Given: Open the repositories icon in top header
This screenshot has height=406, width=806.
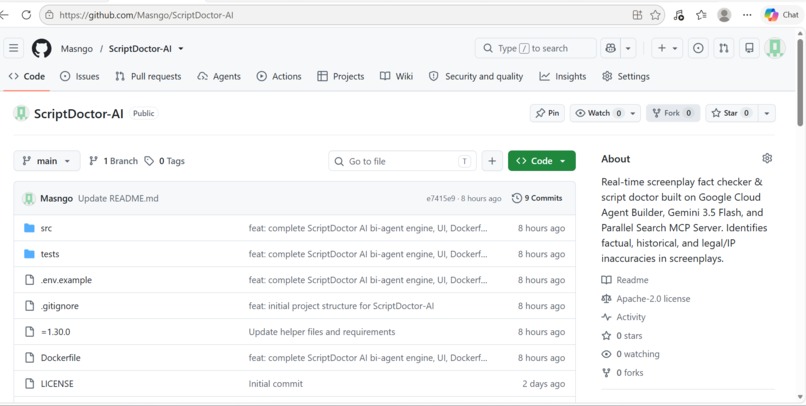Looking at the screenshot, I should [749, 48].
